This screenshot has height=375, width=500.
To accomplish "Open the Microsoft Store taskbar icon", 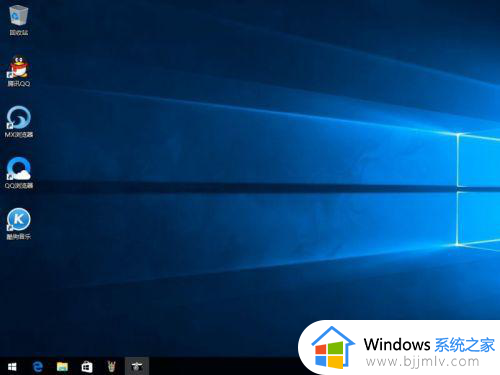I will click(87, 367).
